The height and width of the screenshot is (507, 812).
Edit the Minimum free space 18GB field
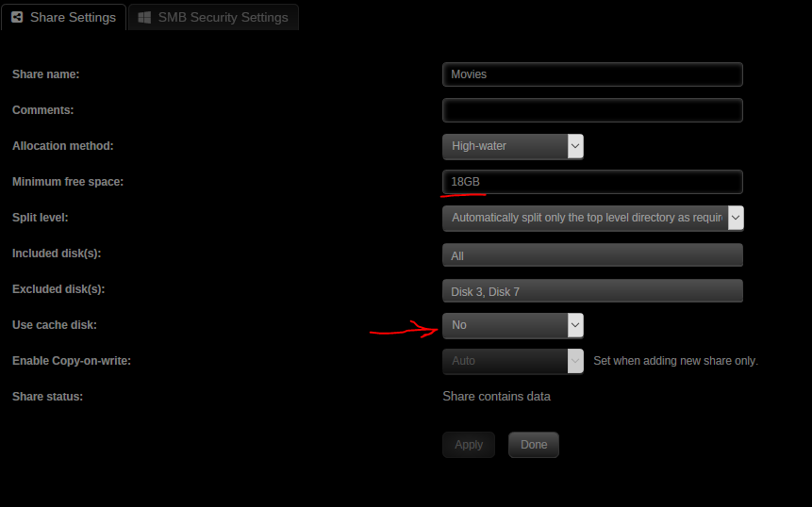point(592,182)
